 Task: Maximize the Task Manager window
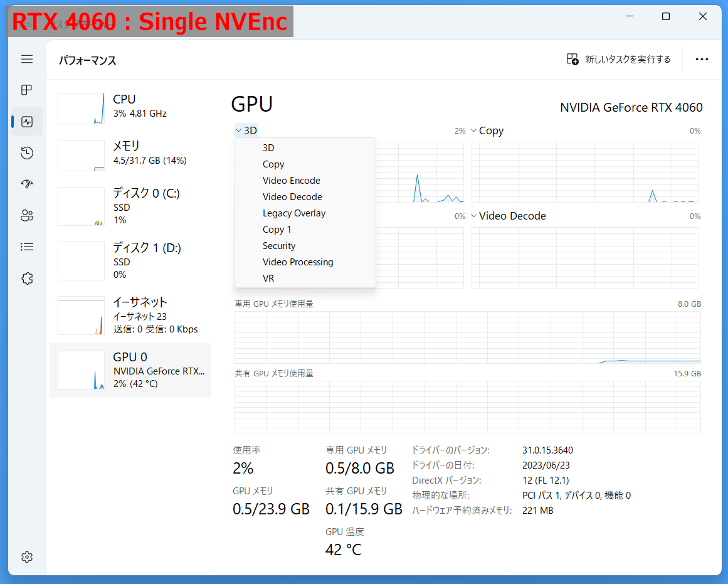pos(666,16)
